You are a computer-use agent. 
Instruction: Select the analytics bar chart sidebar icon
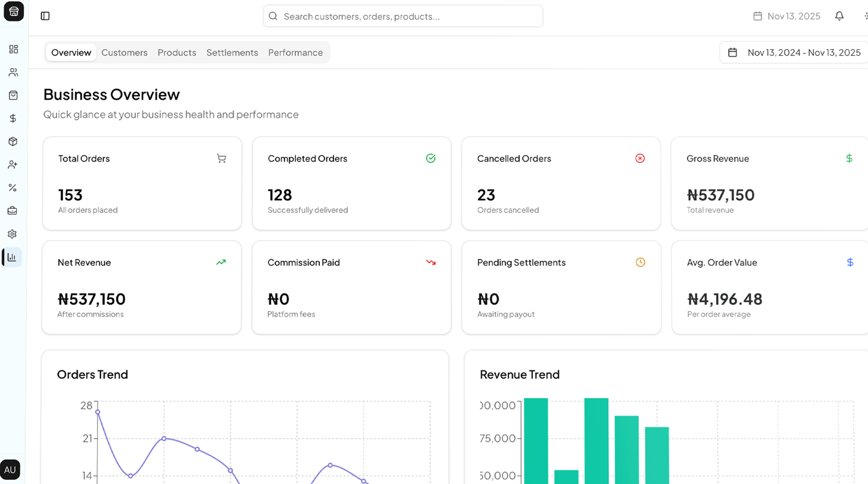[12, 257]
